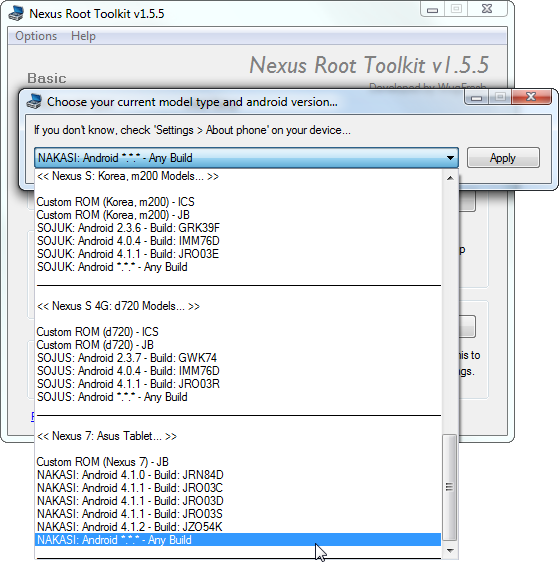Click the Nexus S 4G d720 Models header
This screenshot has width=559, height=575.
click(x=238, y=306)
